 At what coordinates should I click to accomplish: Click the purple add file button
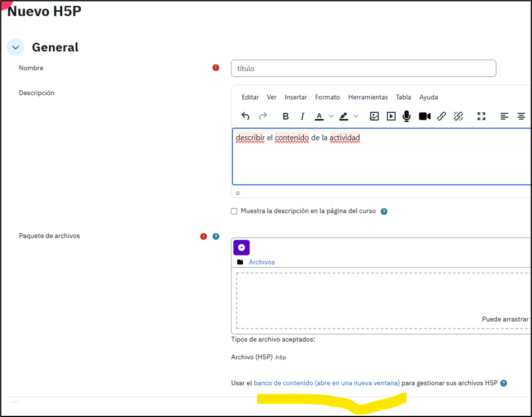[241, 247]
